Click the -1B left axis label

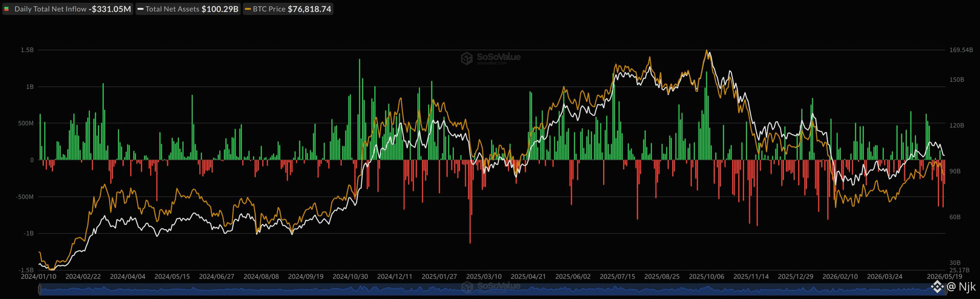coord(28,233)
